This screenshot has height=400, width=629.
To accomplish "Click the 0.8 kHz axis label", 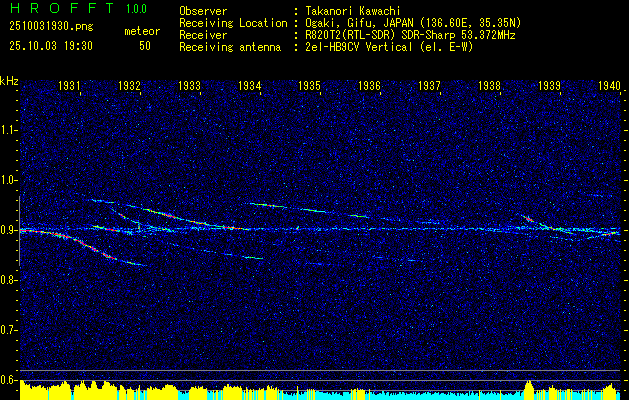I will point(8,280).
